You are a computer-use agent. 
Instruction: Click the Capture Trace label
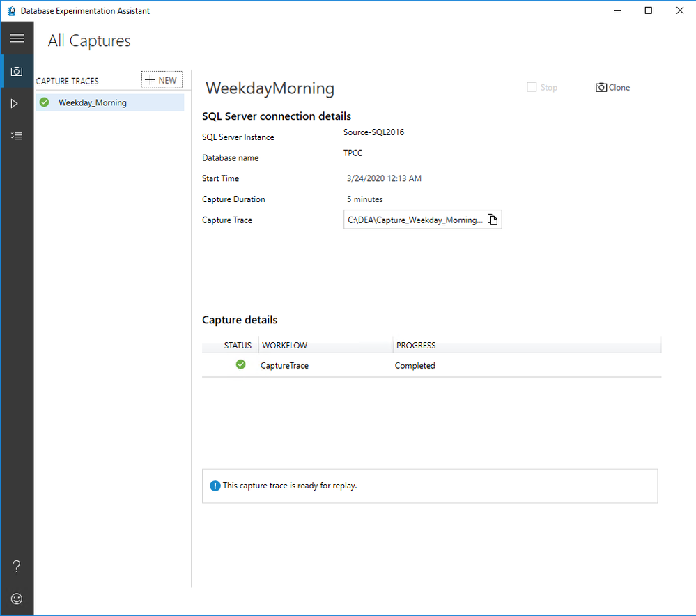pyautogui.click(x=227, y=220)
